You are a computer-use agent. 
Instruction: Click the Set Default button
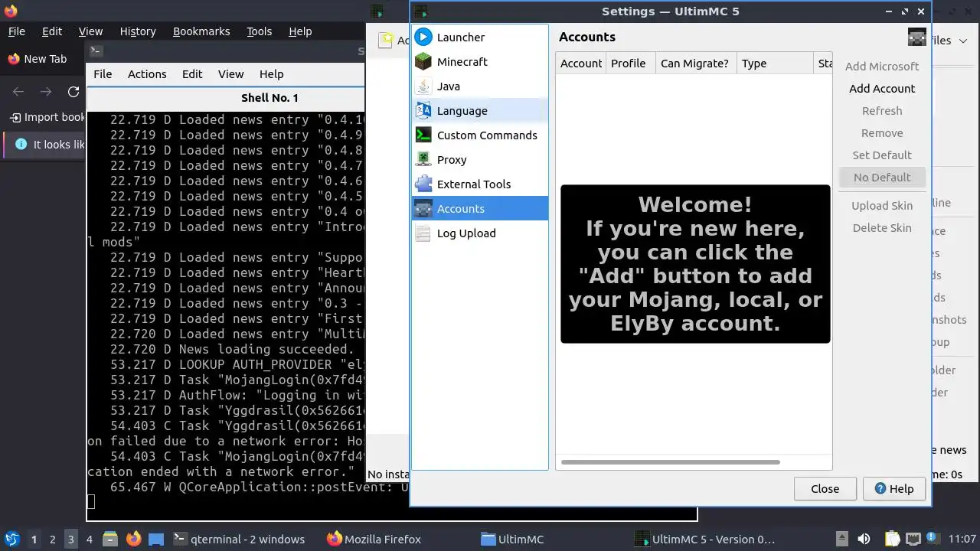[882, 155]
